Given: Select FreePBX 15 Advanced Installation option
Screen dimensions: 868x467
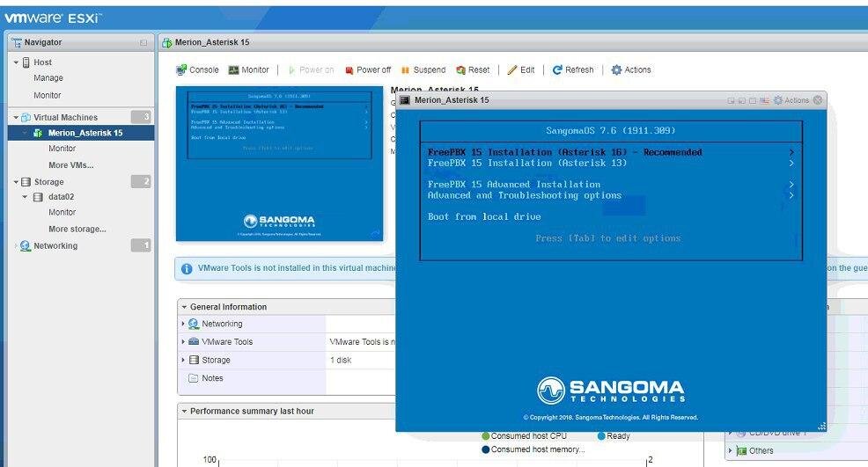Looking at the screenshot, I should click(514, 185).
